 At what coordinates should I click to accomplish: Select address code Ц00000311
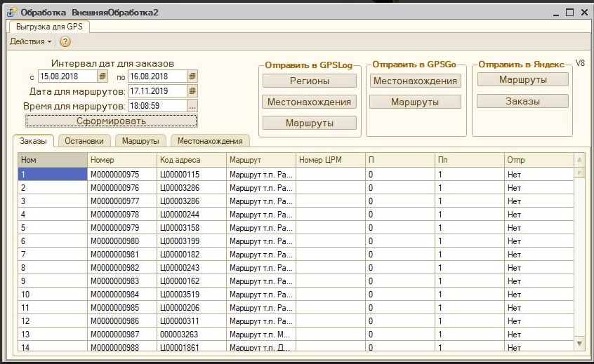pyautogui.click(x=191, y=321)
